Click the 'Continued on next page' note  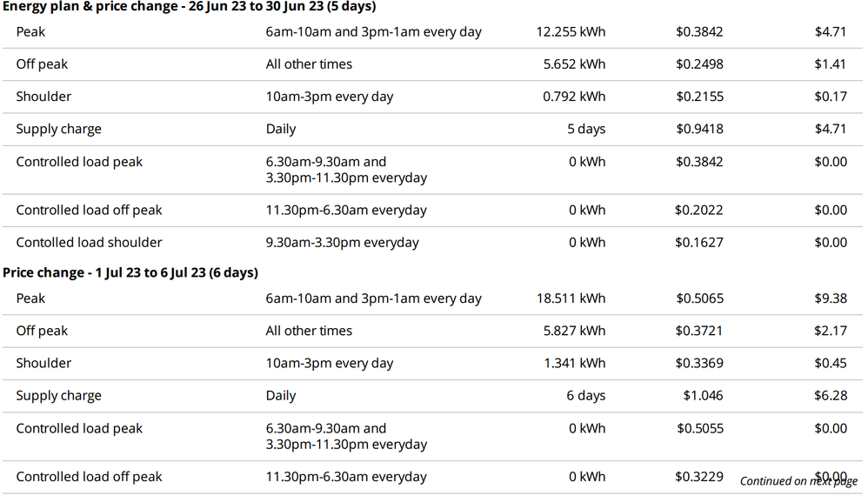click(798, 481)
